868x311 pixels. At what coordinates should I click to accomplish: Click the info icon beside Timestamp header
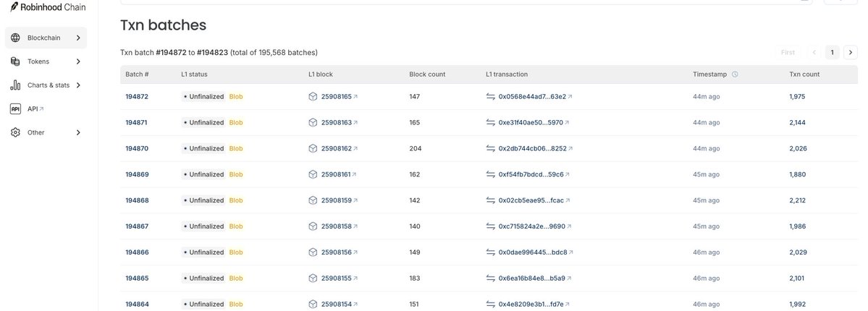tap(735, 74)
